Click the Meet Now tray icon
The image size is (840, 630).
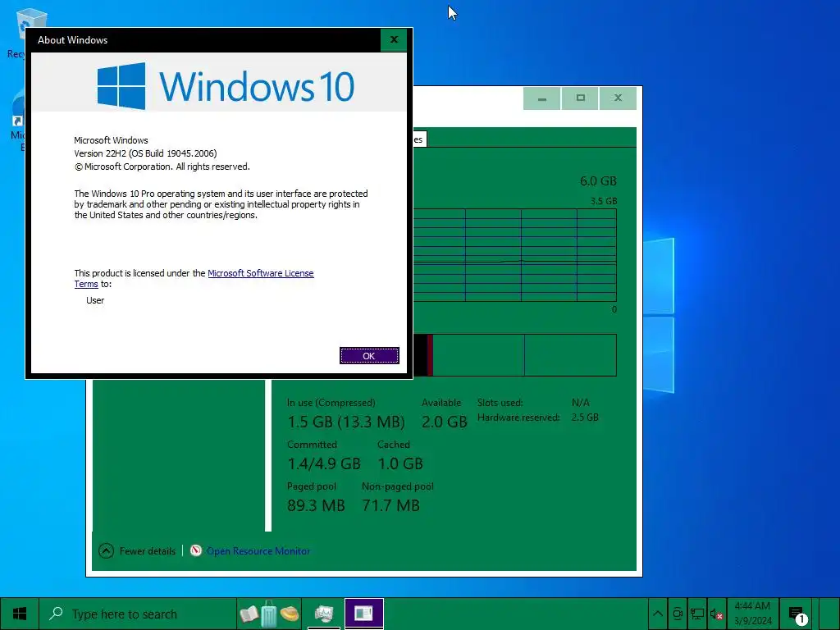tap(678, 614)
